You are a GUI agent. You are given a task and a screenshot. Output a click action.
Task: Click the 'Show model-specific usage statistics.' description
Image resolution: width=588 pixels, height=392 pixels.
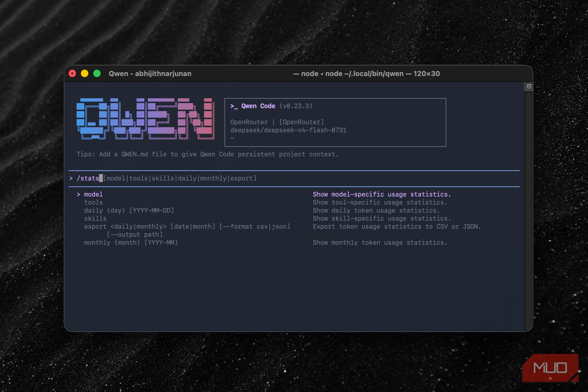coord(382,194)
